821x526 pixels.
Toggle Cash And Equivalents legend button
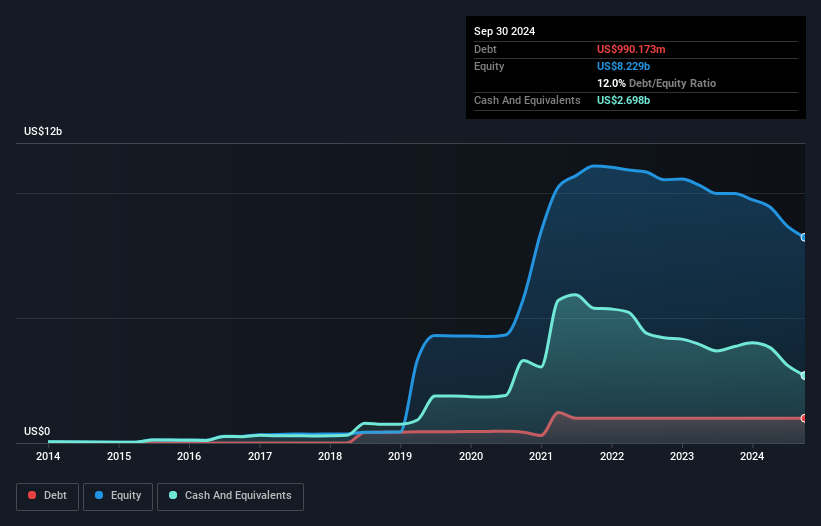click(230, 496)
